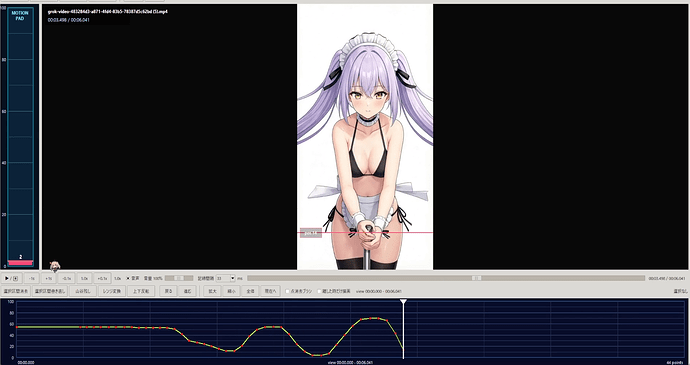Viewport: 690px width, 365px height.
Task: Adjust the volume slider at 100%
Action: 179,278
